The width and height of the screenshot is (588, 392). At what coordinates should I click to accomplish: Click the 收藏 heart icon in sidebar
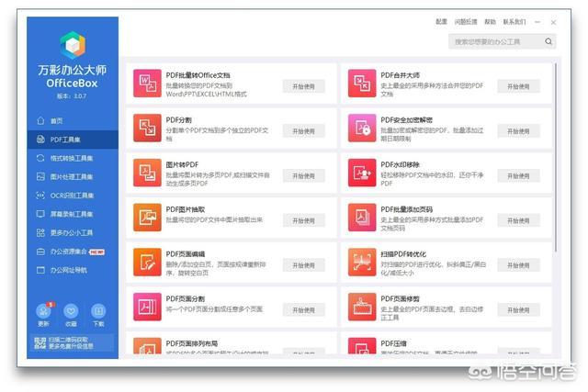pos(71,310)
